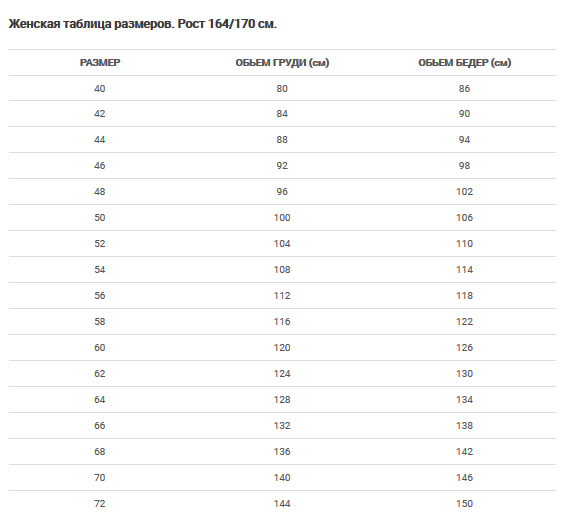
Task: Click chest value 112 for size 56
Action: (x=282, y=296)
